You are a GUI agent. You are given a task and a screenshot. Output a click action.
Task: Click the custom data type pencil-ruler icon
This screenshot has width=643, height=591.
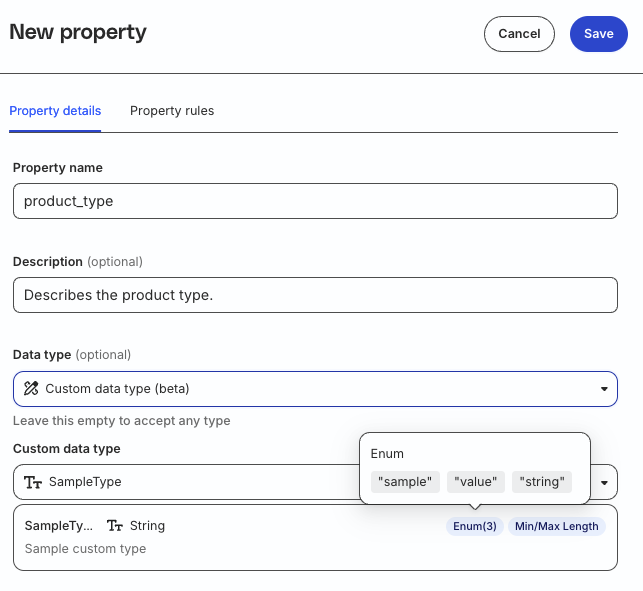[31, 388]
